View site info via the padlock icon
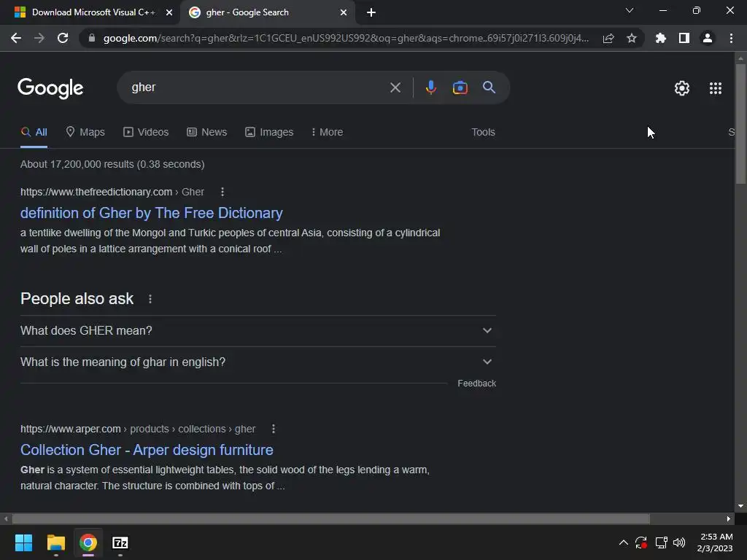747x560 pixels. [x=92, y=38]
